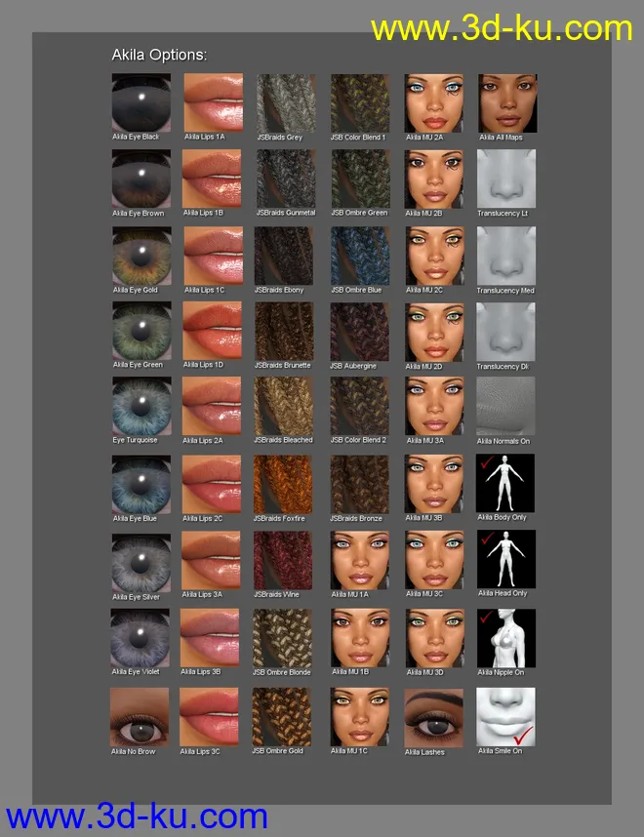Toggle the Akila Smile On option
The image size is (644, 837).
point(506,717)
